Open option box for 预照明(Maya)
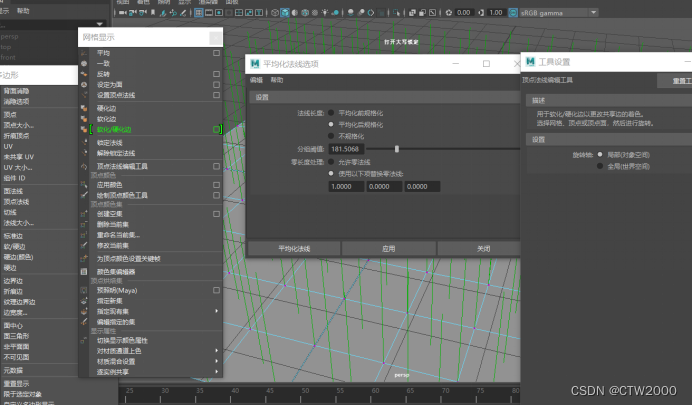Image resolution: width=693 pixels, height=406 pixels. coord(216,290)
